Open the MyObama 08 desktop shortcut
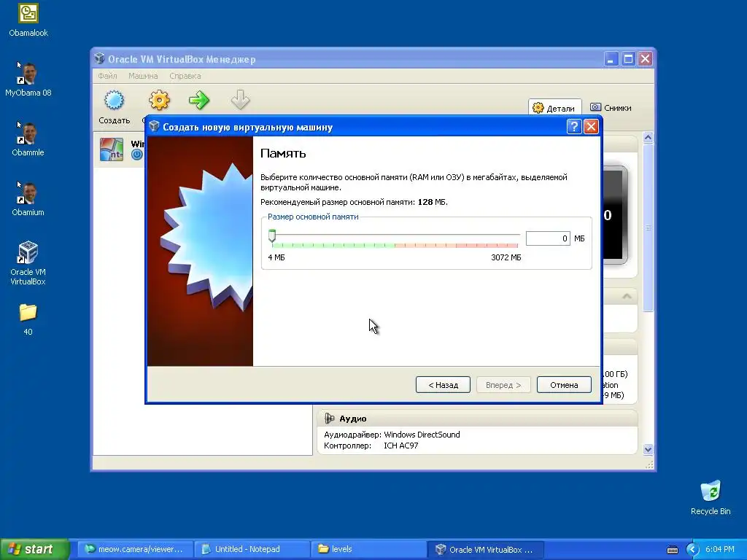This screenshot has width=747, height=560. (28, 79)
